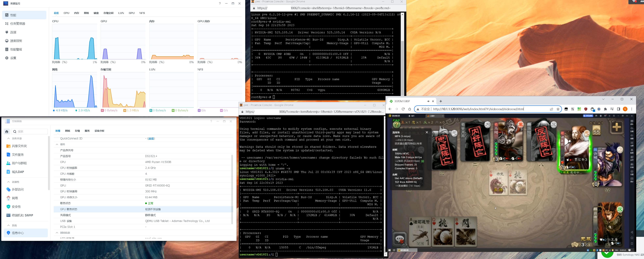The width and height of the screenshot is (644, 259).
Task: Open Chrome tab search chevron
Action: (x=603, y=99)
